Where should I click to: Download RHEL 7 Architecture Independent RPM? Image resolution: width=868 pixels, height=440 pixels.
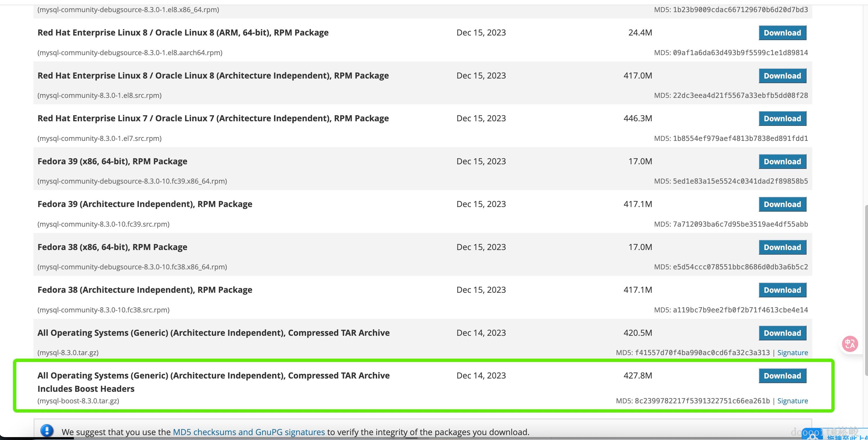point(782,119)
